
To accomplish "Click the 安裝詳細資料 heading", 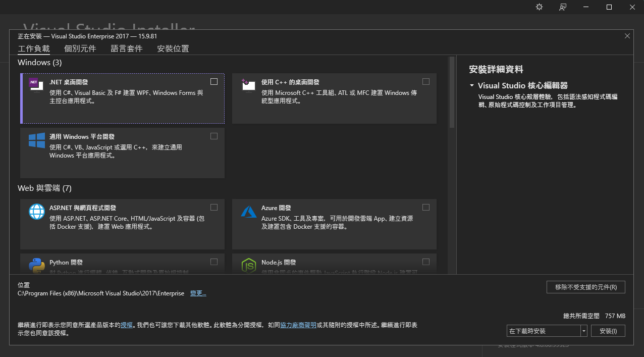I will coord(496,69).
